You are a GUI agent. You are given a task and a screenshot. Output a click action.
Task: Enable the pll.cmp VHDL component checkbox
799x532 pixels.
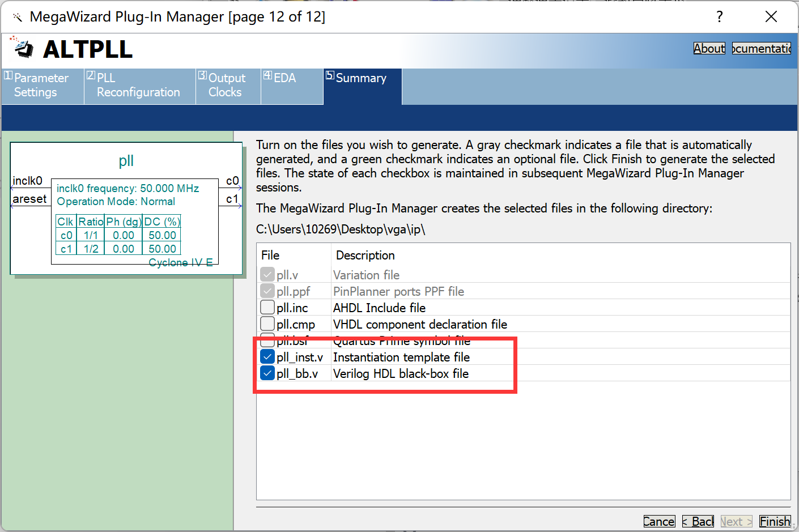click(x=267, y=324)
